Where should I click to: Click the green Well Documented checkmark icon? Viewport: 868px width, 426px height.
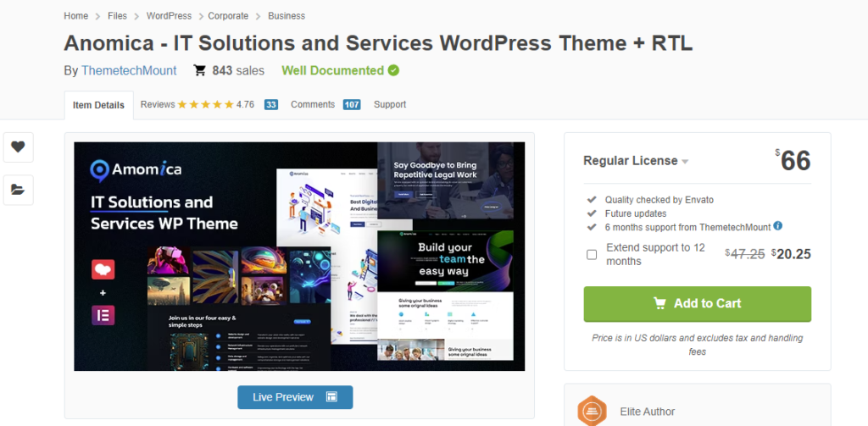[x=393, y=70]
